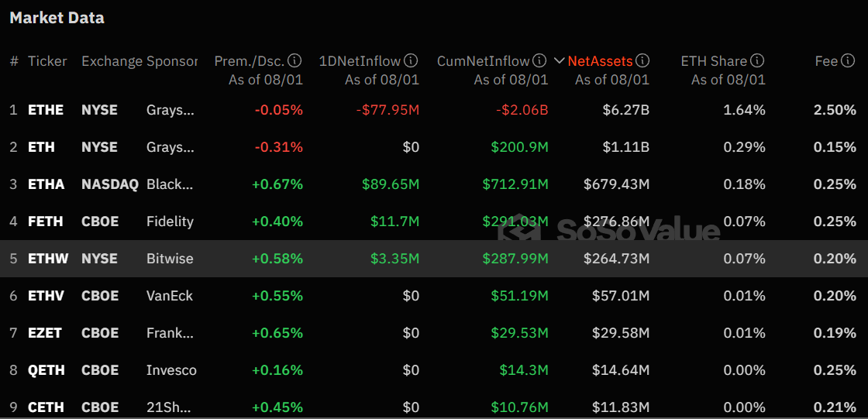The image size is (868, 419).
Task: Click the 0.19% fee value
Action: (835, 333)
